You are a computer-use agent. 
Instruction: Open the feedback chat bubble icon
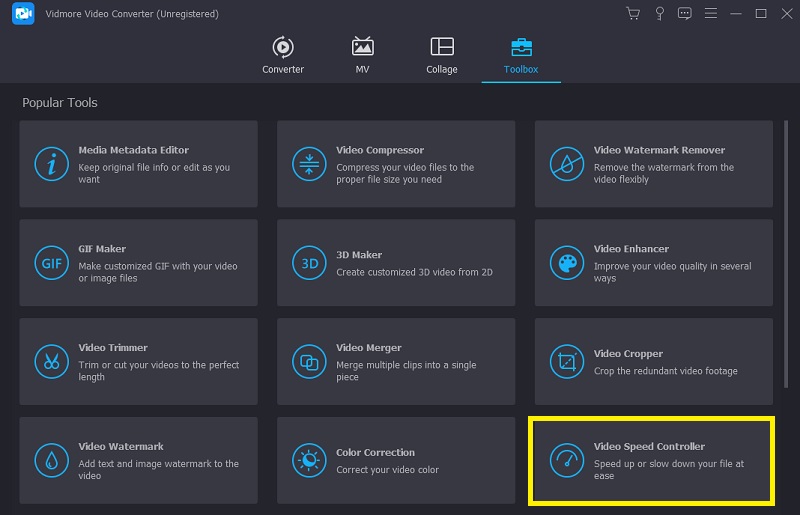[685, 14]
